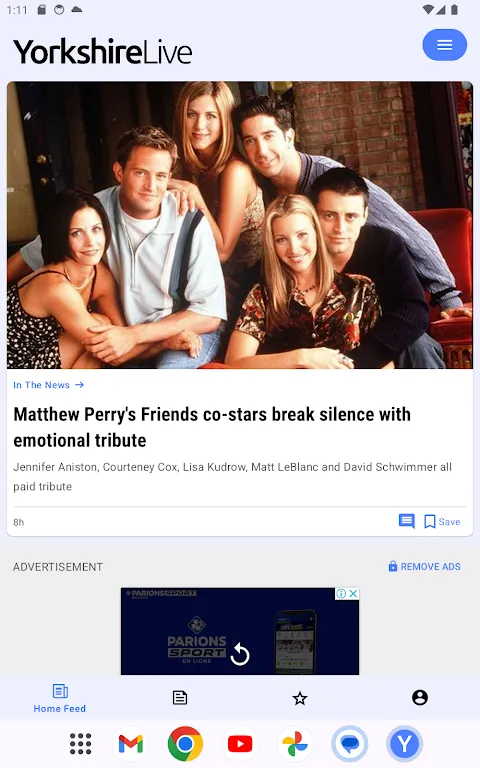Viewport: 480px width, 768px height.
Task: Tap the ad info icon
Action: [341, 594]
